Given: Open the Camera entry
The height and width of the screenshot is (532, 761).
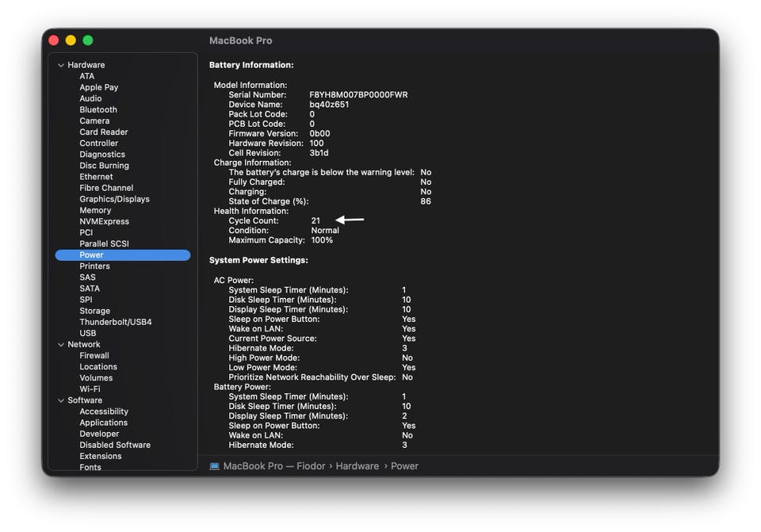Looking at the screenshot, I should (x=94, y=121).
